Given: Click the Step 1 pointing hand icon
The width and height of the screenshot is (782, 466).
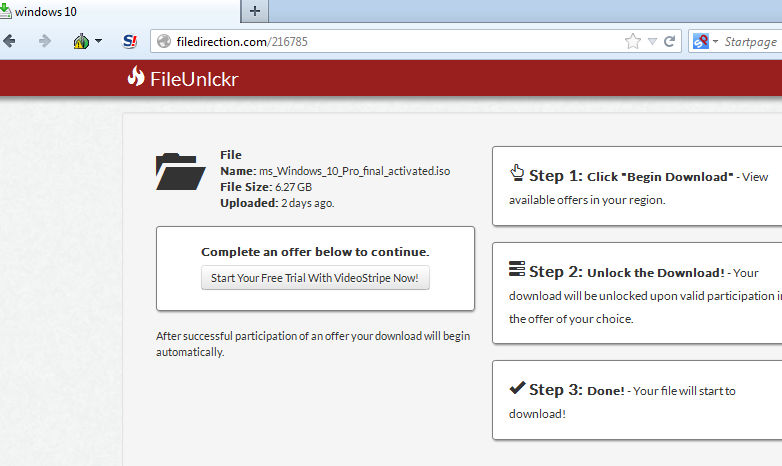Looking at the screenshot, I should tap(517, 173).
